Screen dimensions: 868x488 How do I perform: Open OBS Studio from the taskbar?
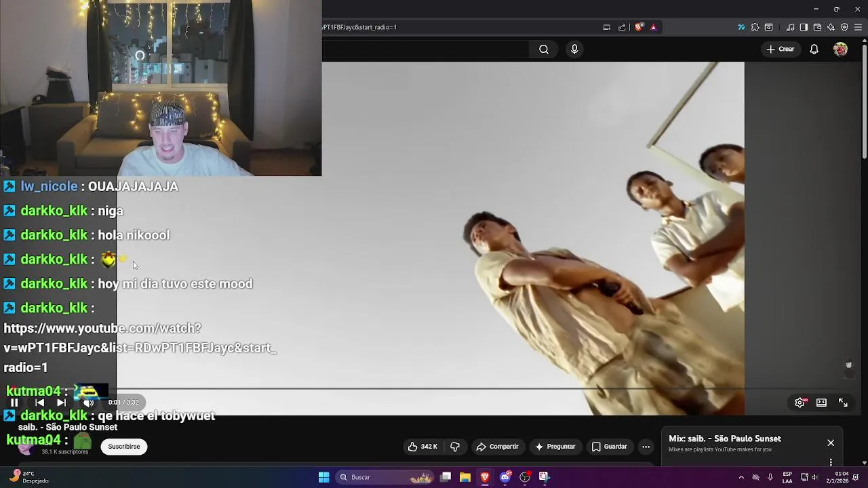[524, 477]
